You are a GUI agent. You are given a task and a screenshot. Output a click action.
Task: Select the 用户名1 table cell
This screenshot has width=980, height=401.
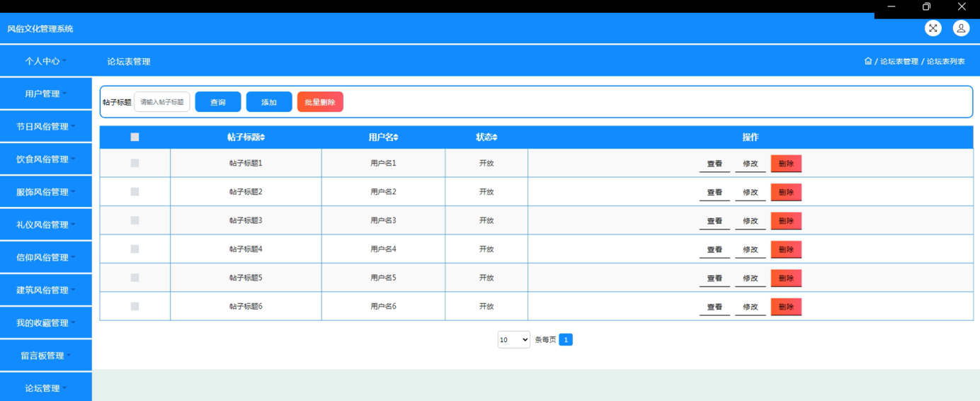[383, 163]
